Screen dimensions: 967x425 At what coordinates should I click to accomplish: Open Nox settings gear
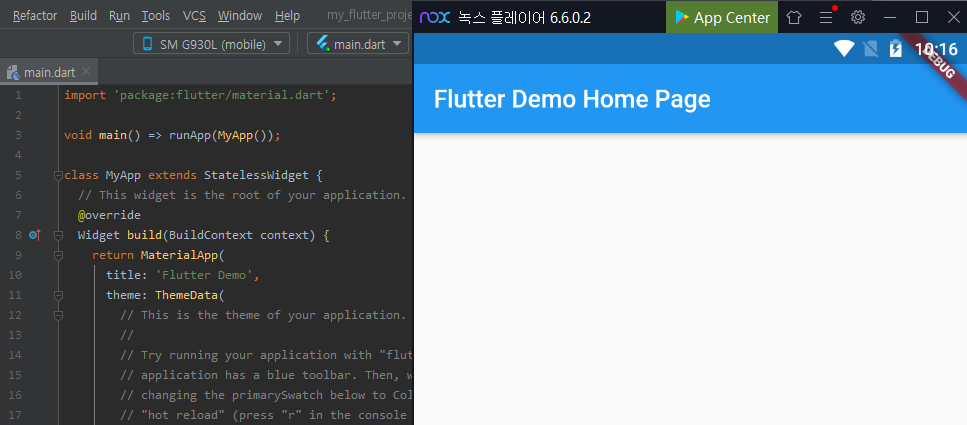coord(858,17)
